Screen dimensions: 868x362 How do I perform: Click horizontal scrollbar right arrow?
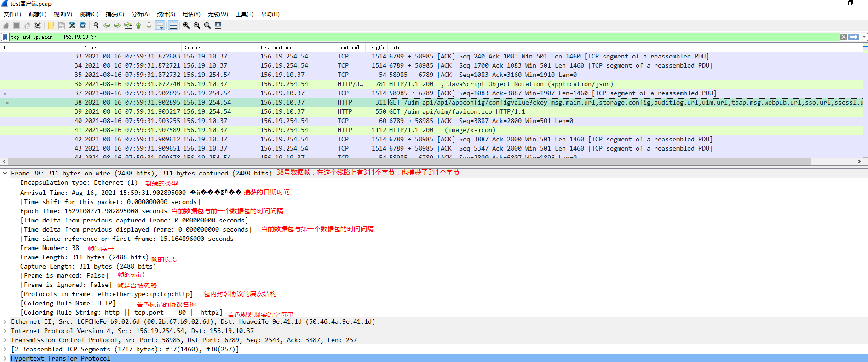859,161
